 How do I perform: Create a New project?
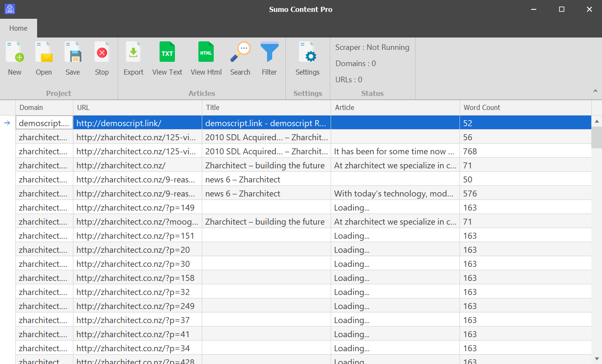pyautogui.click(x=15, y=59)
